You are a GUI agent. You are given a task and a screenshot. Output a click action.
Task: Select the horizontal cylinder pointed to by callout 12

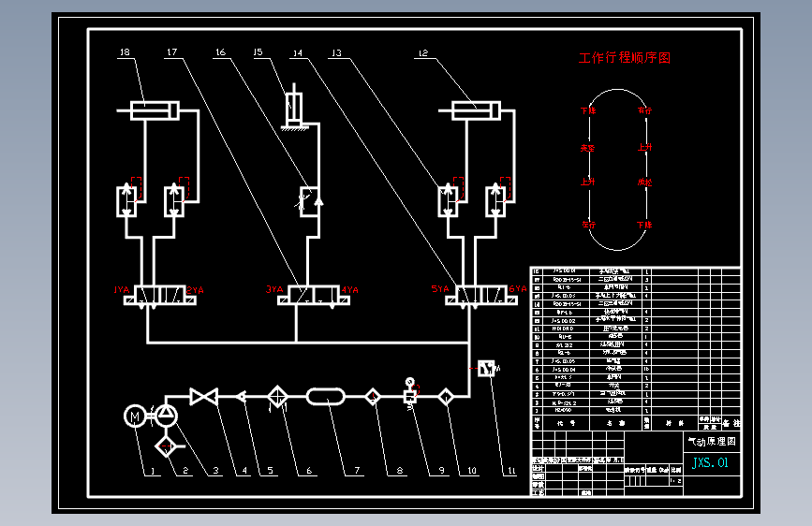click(x=476, y=110)
